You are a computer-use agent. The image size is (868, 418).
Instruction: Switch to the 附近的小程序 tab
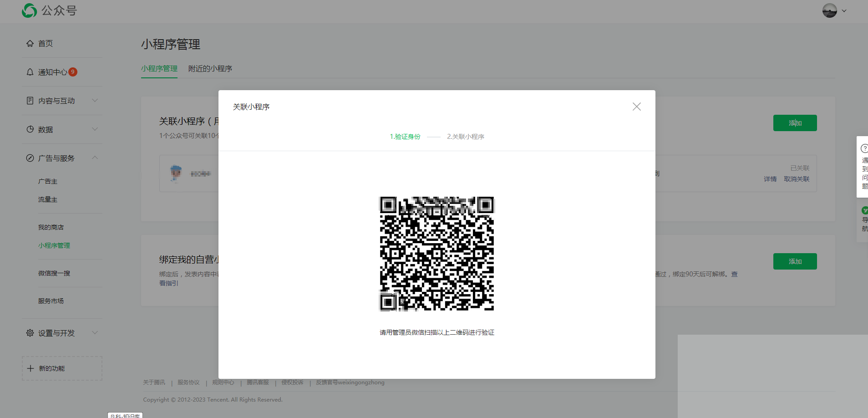tap(210, 68)
